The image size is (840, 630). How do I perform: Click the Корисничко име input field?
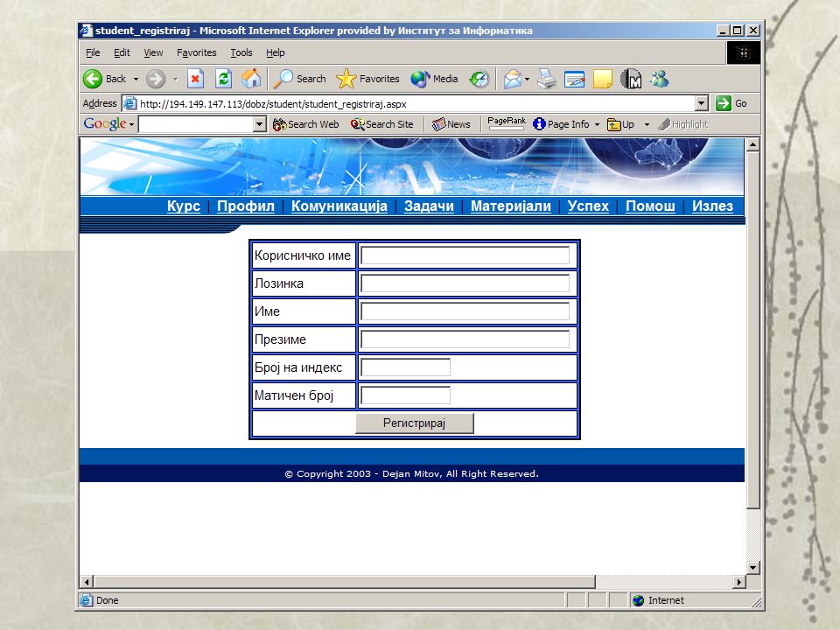465,255
